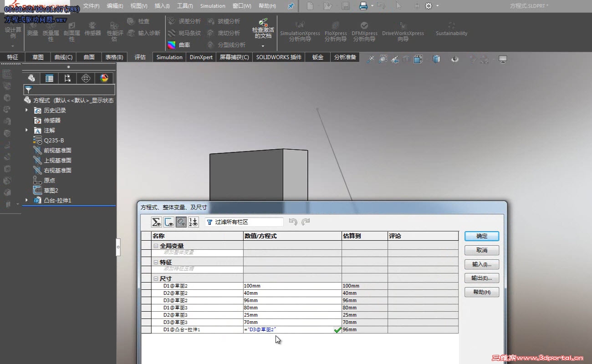This screenshot has width=592, height=364.
Task: Open Section View in view toolbar
Action: 407,59
